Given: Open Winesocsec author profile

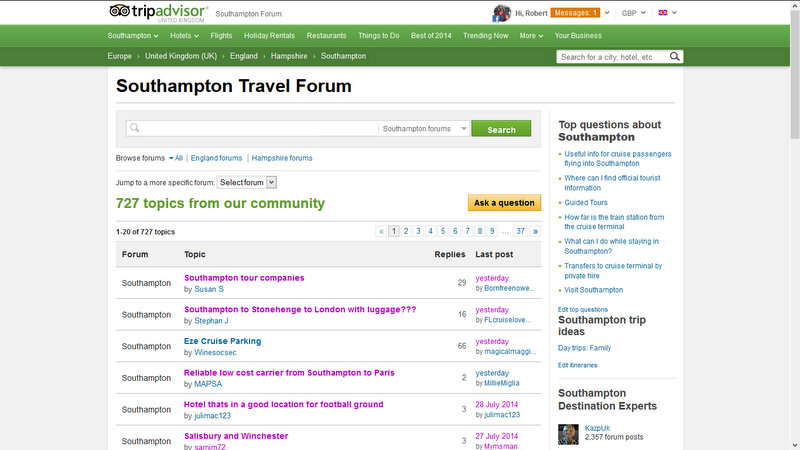Looking at the screenshot, I should pyautogui.click(x=215, y=353).
